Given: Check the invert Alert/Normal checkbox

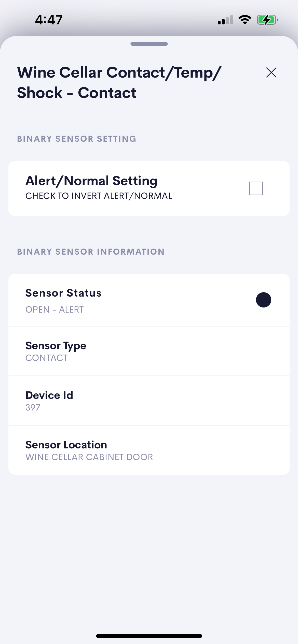Looking at the screenshot, I should click(256, 188).
